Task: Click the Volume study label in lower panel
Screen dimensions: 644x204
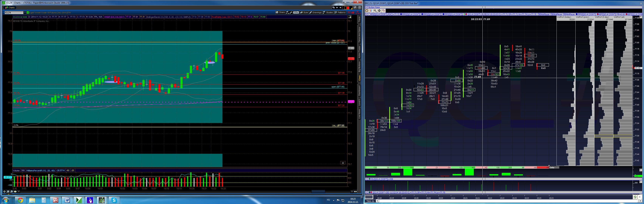Action: (x=16, y=171)
